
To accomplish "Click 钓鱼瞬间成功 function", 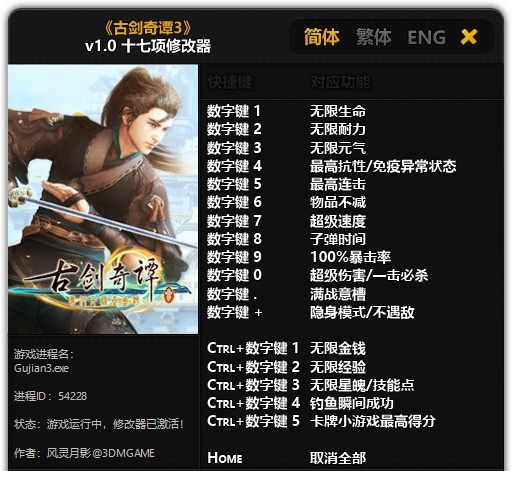I will click(352, 403).
